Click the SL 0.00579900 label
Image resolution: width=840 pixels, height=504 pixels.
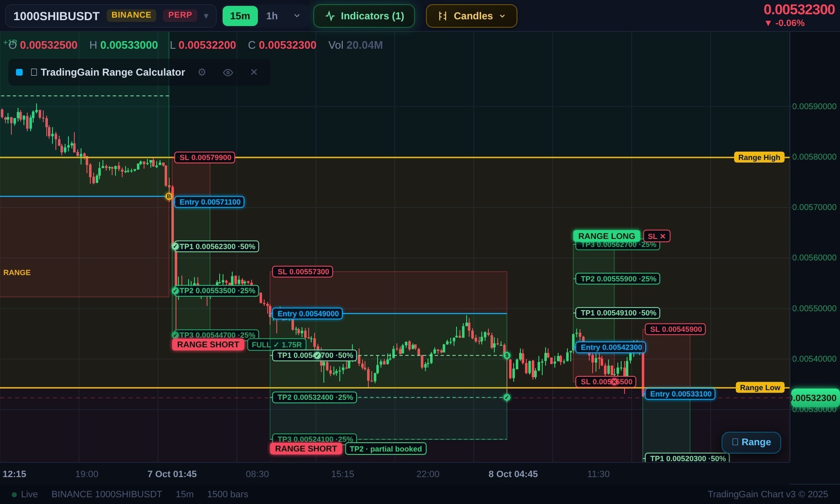point(205,157)
